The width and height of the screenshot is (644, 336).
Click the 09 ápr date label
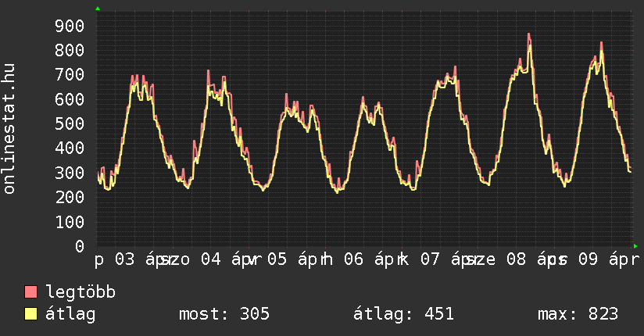pyautogui.click(x=606, y=259)
